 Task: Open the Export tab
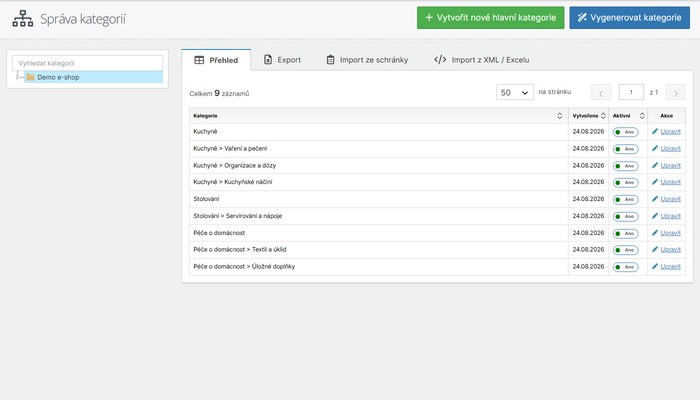coord(282,60)
